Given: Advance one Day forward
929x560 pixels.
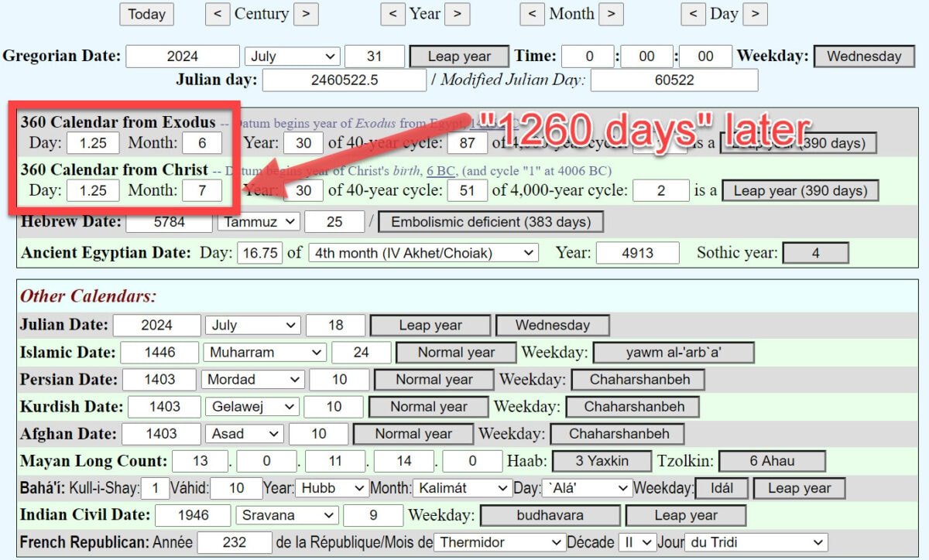Looking at the screenshot, I should [755, 14].
